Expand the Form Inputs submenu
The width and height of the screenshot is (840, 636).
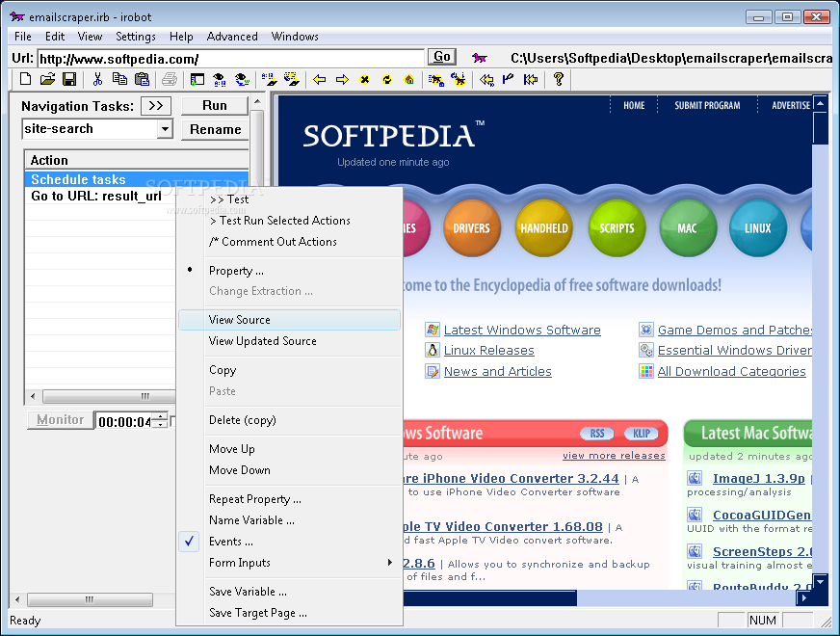[x=289, y=563]
